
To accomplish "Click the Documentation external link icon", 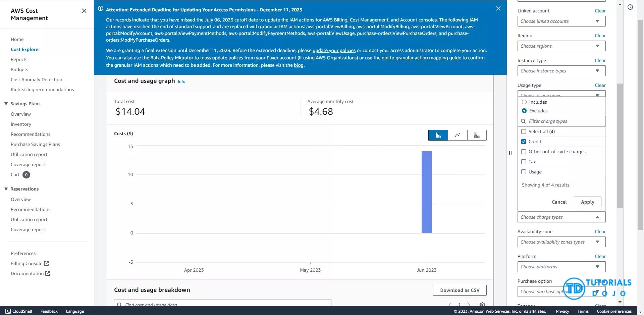I will [x=48, y=273].
